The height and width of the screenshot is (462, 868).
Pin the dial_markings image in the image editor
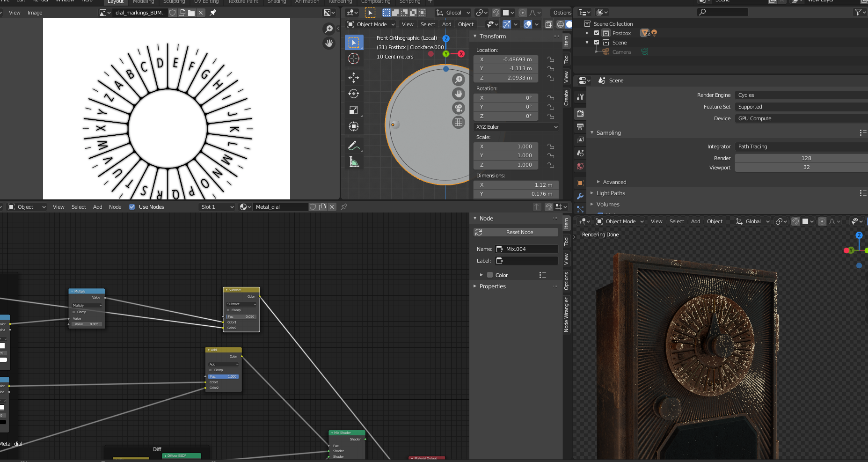[x=213, y=13]
